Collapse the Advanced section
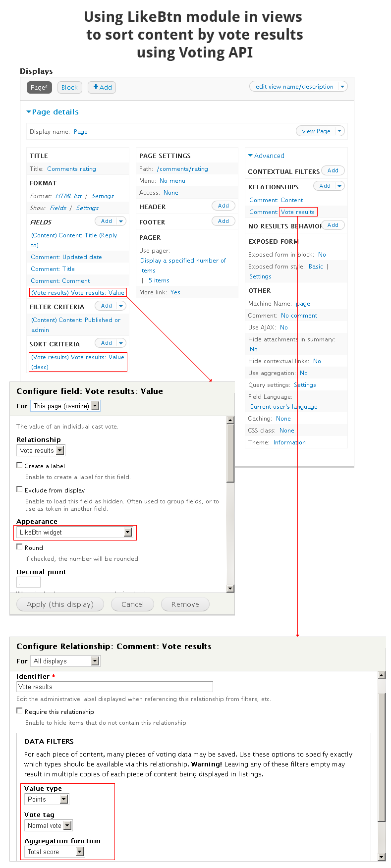The width and height of the screenshot is (391, 868). [x=251, y=156]
